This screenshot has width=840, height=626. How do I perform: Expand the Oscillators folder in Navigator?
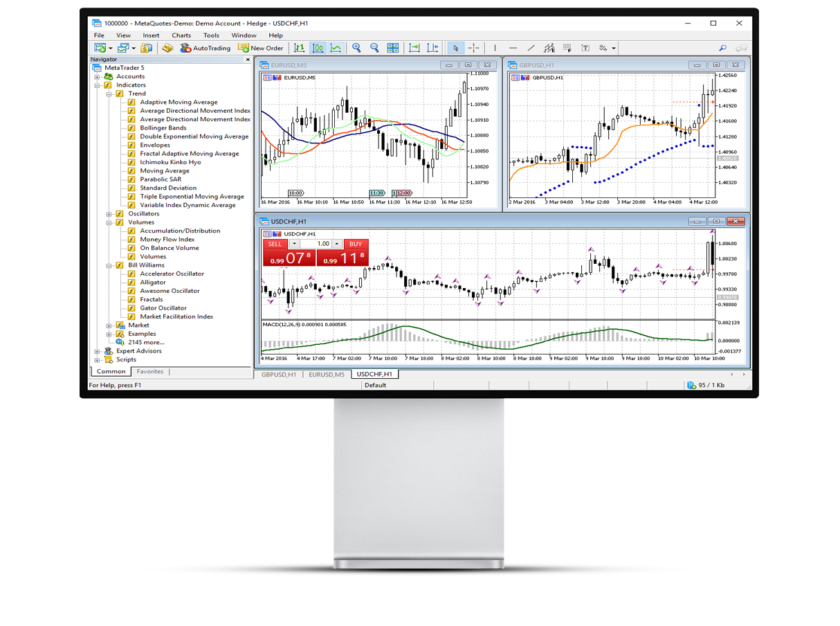(109, 214)
